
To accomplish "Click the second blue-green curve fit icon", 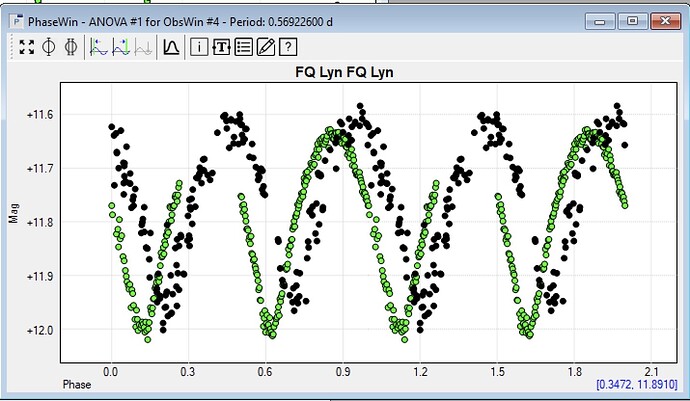I will 121,47.
